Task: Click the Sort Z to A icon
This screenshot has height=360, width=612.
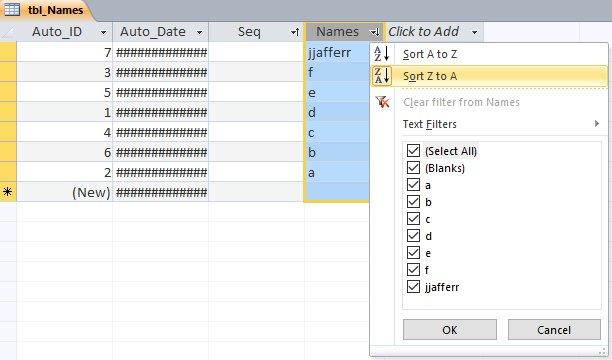Action: tap(382, 76)
